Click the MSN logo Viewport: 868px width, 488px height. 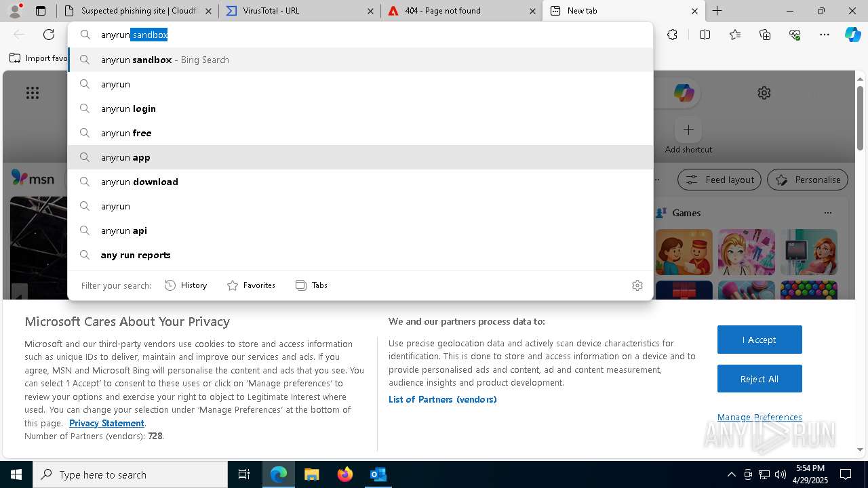tap(33, 178)
